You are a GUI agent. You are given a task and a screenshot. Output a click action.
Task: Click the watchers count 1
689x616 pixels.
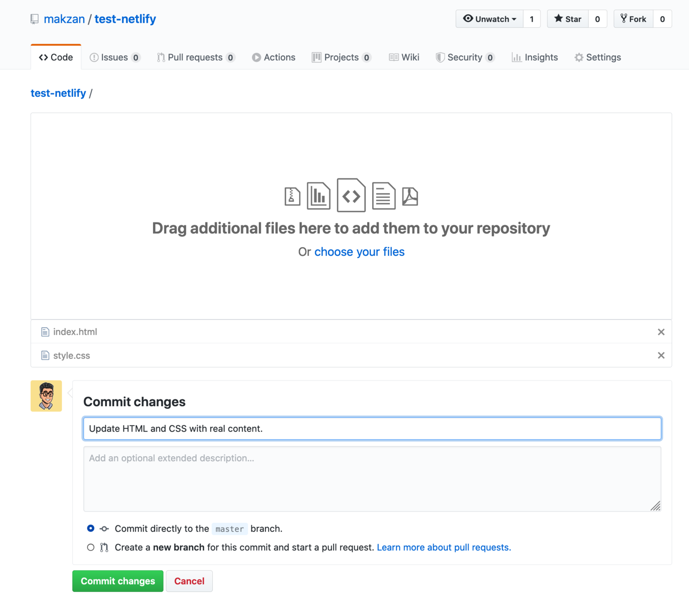(x=532, y=19)
